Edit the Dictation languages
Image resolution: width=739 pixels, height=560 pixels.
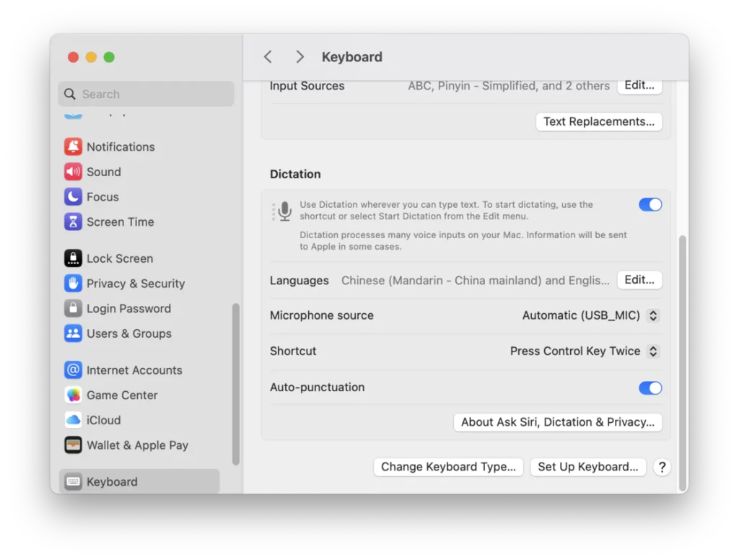pos(639,280)
